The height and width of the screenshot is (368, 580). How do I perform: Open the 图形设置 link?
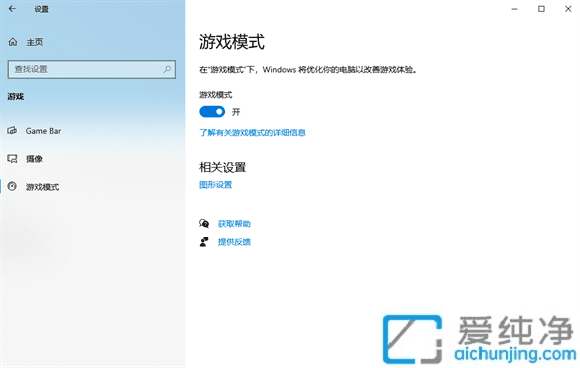(x=216, y=185)
